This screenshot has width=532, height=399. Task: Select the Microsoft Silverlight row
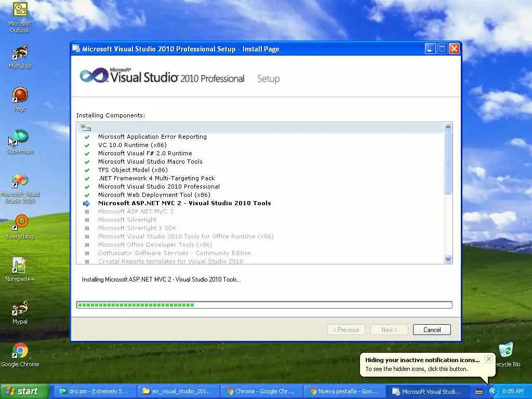click(x=127, y=220)
